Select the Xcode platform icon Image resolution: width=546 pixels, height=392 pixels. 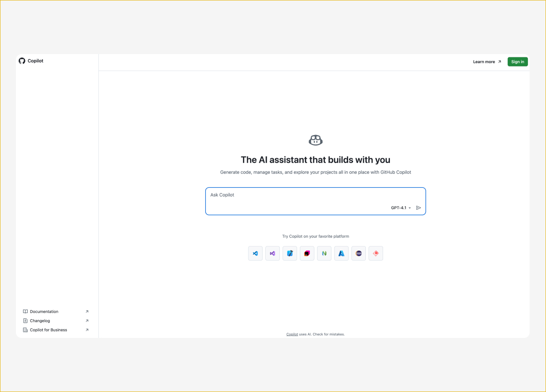[x=290, y=253]
